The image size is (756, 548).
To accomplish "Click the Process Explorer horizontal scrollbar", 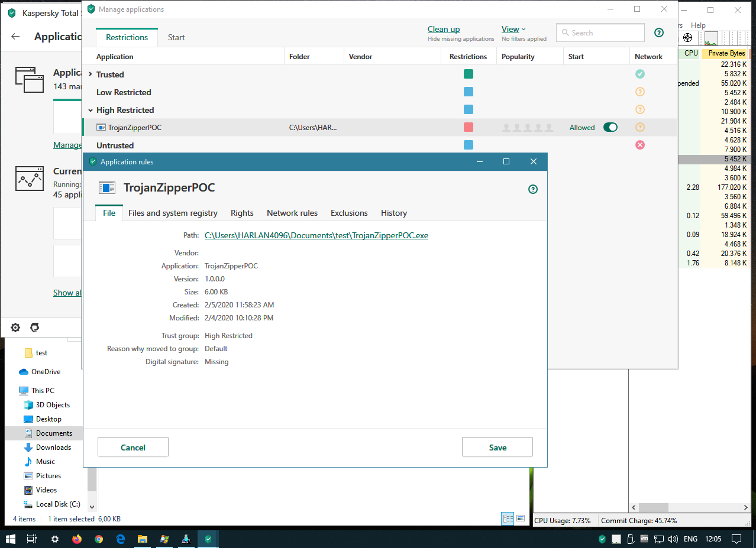I will (653, 507).
